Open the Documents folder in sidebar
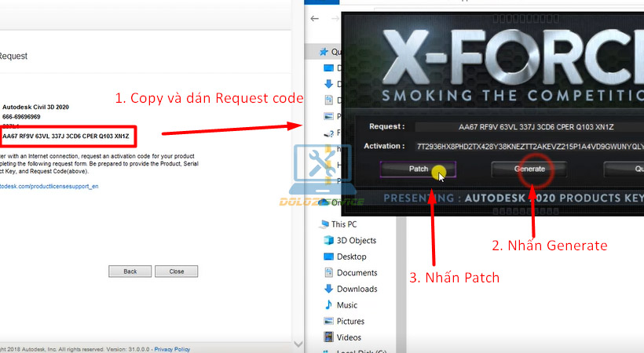This screenshot has height=353, width=644. [x=357, y=273]
